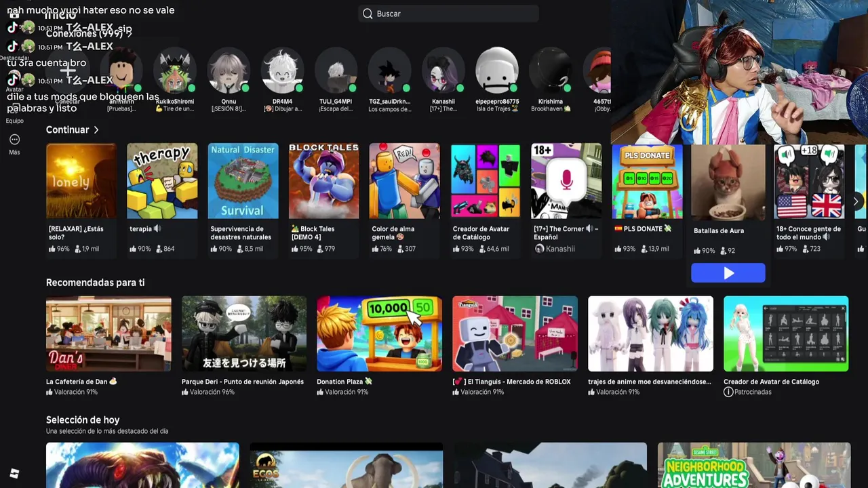Click the Recomendadas para ti heading

tap(95, 283)
